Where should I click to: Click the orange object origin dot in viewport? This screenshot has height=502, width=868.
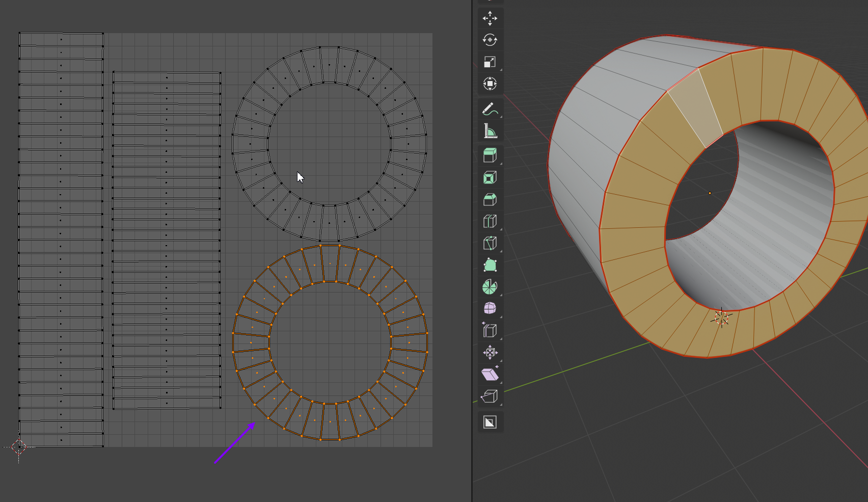pos(710,193)
